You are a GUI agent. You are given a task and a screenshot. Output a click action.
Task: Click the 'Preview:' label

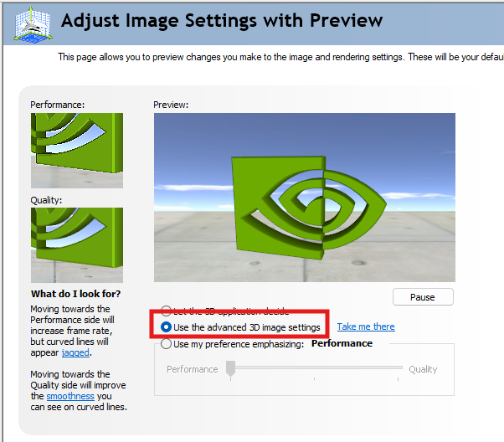click(x=171, y=105)
